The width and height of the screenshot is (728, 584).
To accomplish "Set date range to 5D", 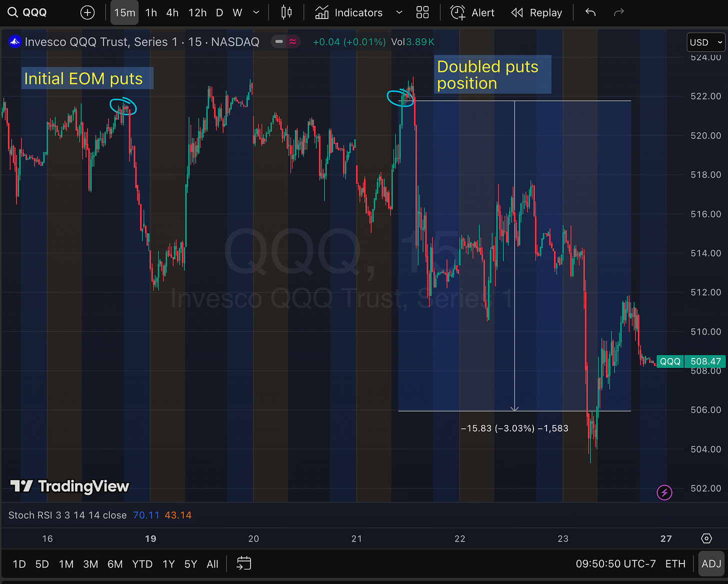I will [42, 564].
